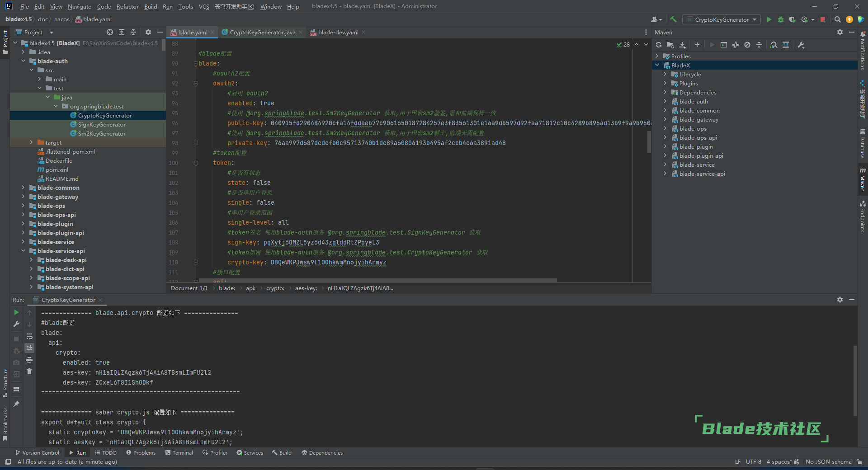Collapse blade-service-api in Project tree
This screenshot has width=868, height=470.
23,251
